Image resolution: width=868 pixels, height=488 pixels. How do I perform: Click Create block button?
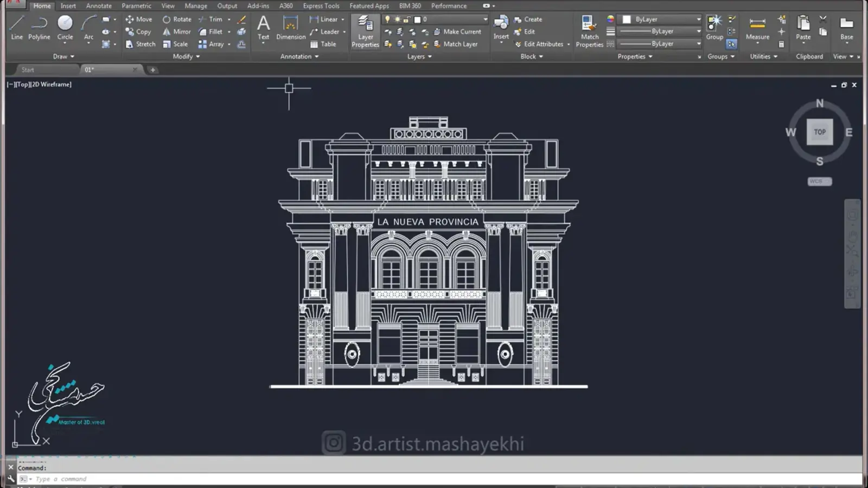(x=528, y=19)
